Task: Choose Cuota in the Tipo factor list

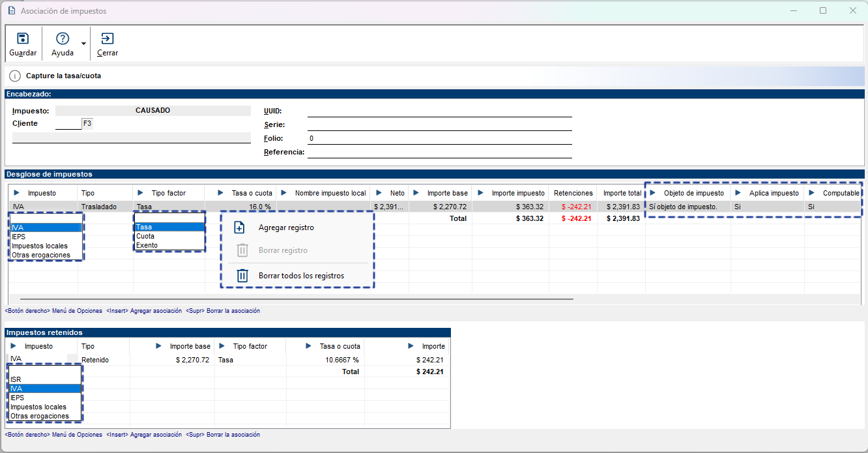Action: [145, 236]
